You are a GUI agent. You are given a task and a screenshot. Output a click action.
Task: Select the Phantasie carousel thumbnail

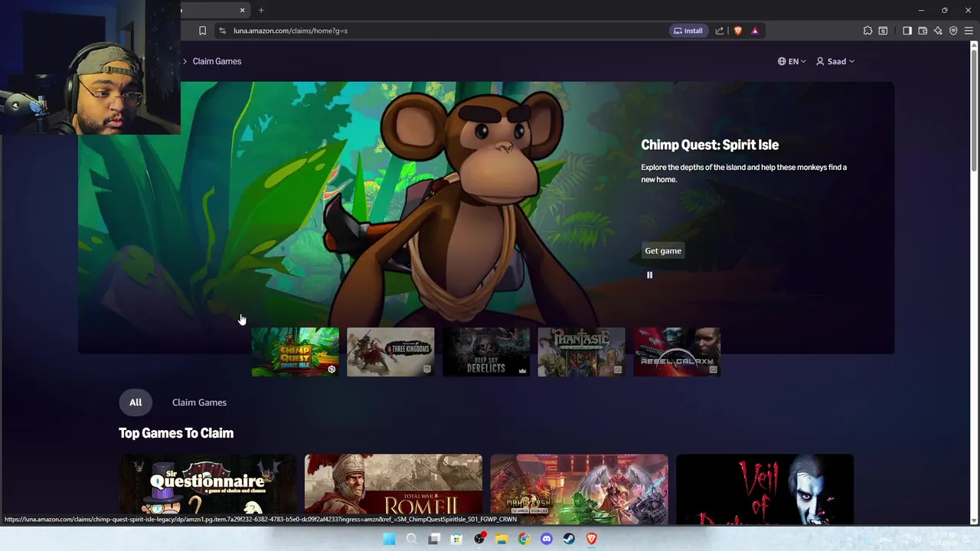point(581,352)
